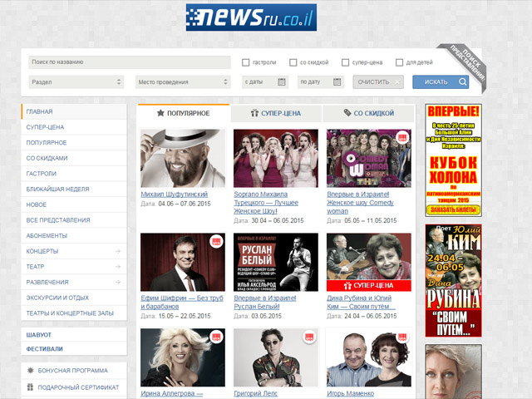Select Со скидками in the sidebar menu

click(74, 158)
